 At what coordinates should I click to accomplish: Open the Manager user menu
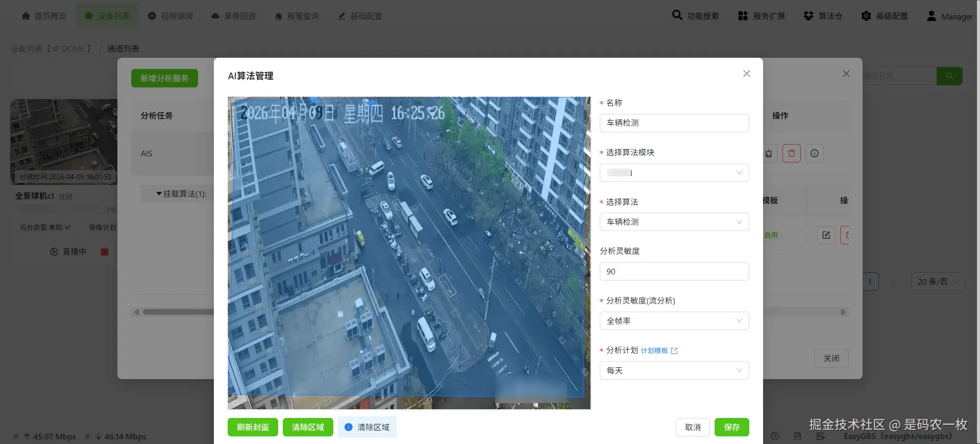point(949,16)
